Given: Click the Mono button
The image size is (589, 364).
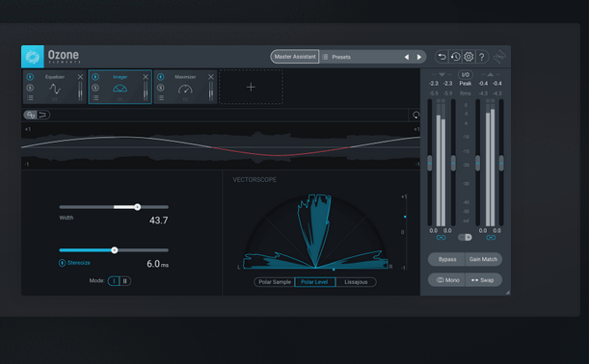Looking at the screenshot, I should [447, 280].
